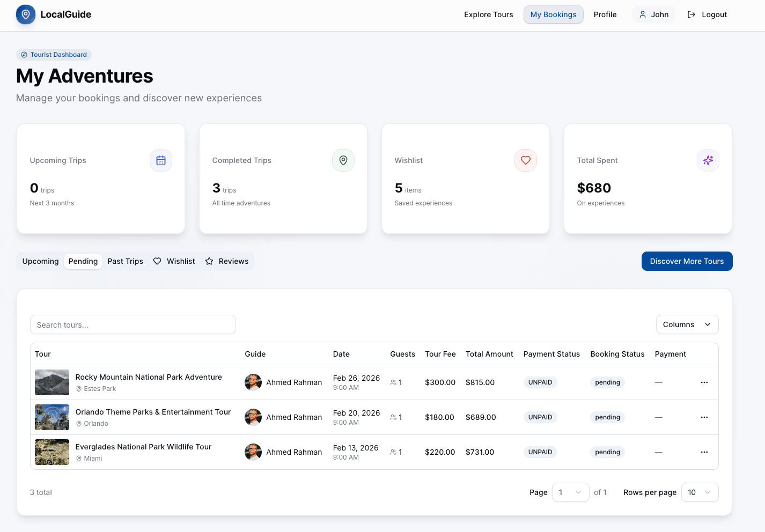
Task: Switch to the Upcoming tab
Action: tap(40, 261)
